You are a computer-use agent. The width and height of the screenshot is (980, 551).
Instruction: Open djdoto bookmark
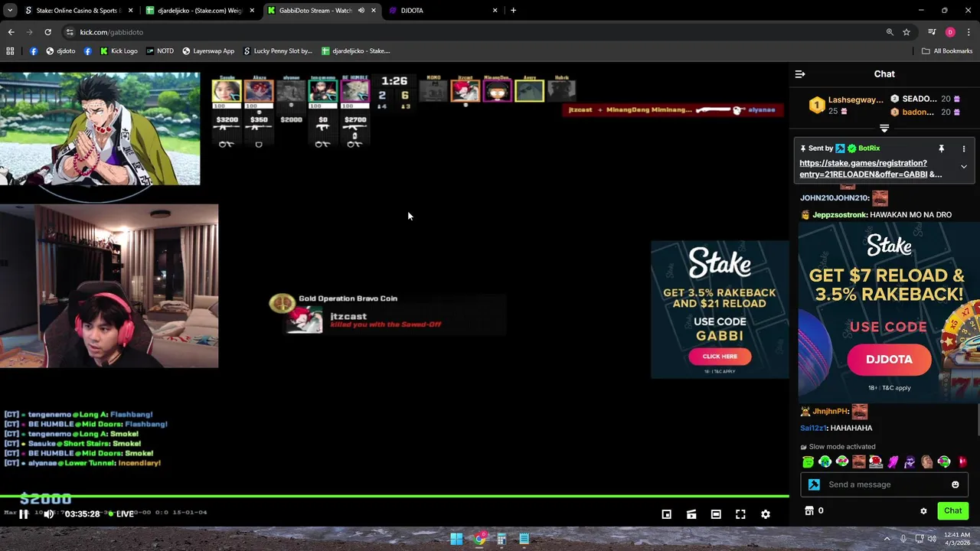point(60,51)
